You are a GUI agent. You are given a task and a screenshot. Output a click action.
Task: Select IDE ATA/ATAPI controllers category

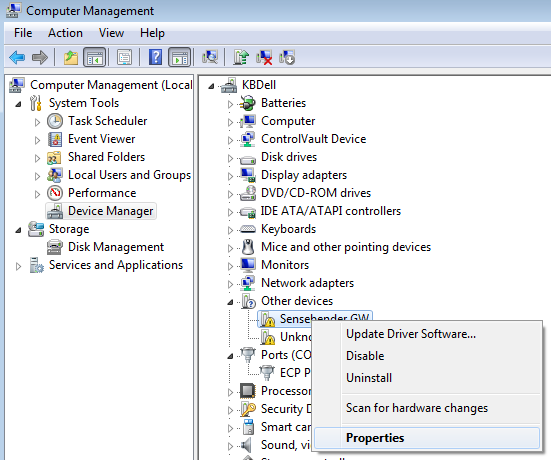click(x=331, y=211)
